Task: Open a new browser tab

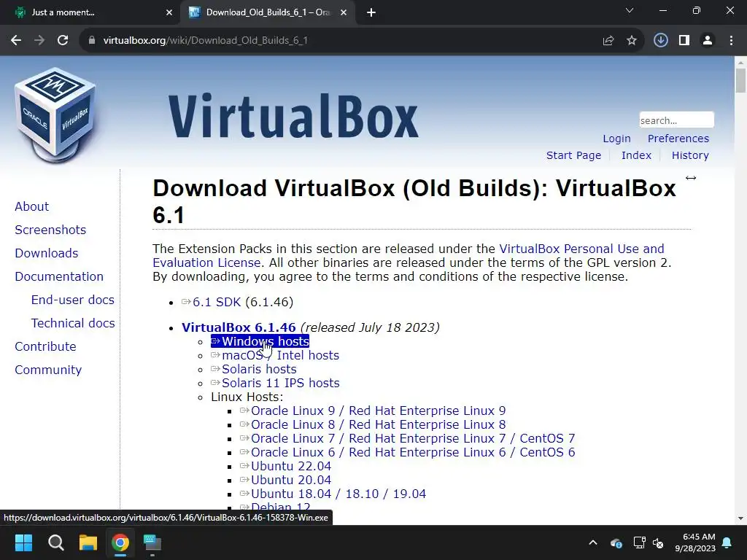Action: [x=371, y=12]
